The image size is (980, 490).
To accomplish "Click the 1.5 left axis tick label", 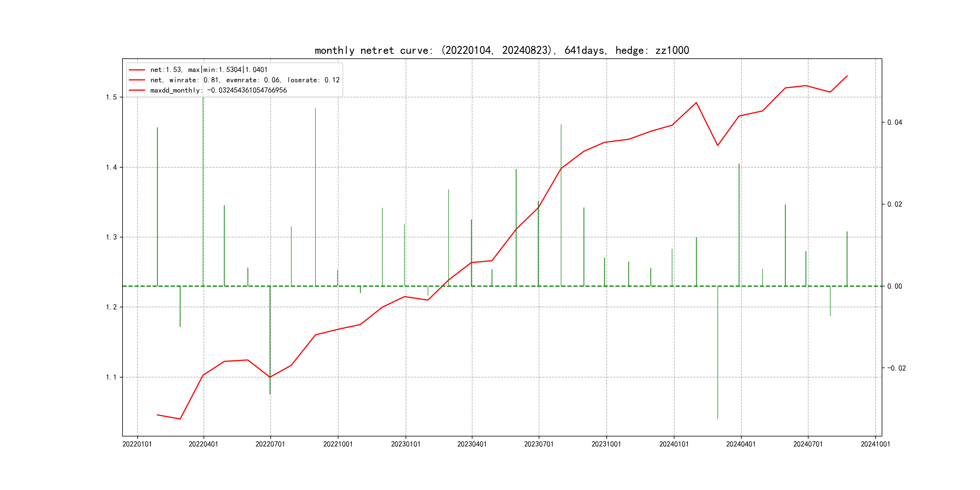I will point(112,97).
